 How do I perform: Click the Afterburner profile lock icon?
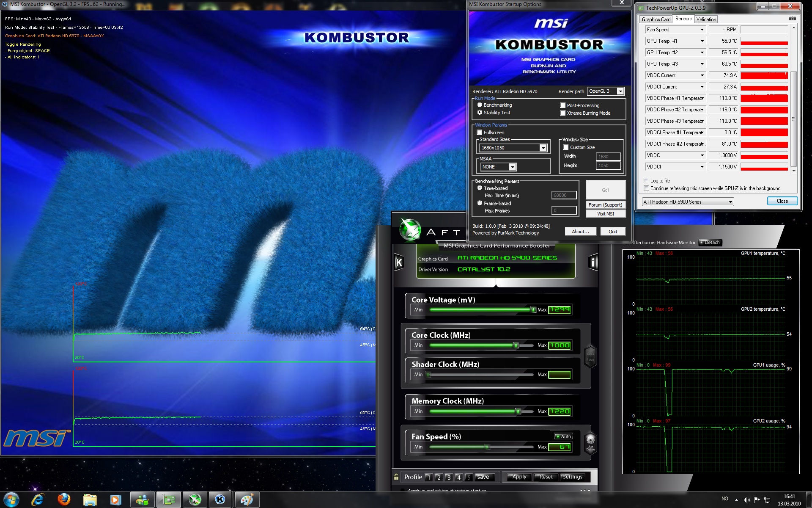pyautogui.click(x=396, y=477)
